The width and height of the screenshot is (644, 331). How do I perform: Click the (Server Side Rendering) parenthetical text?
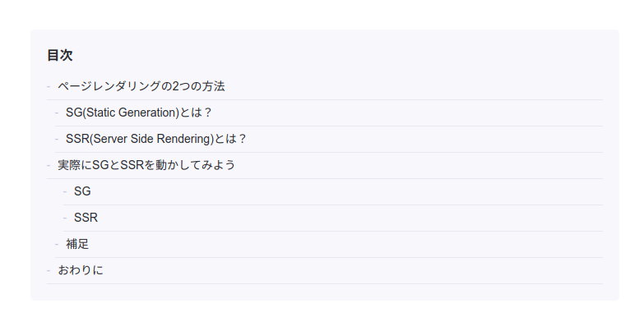[151, 139]
